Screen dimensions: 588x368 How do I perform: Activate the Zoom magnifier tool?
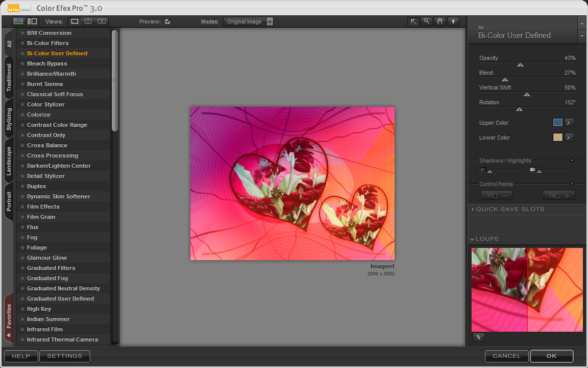pos(426,21)
